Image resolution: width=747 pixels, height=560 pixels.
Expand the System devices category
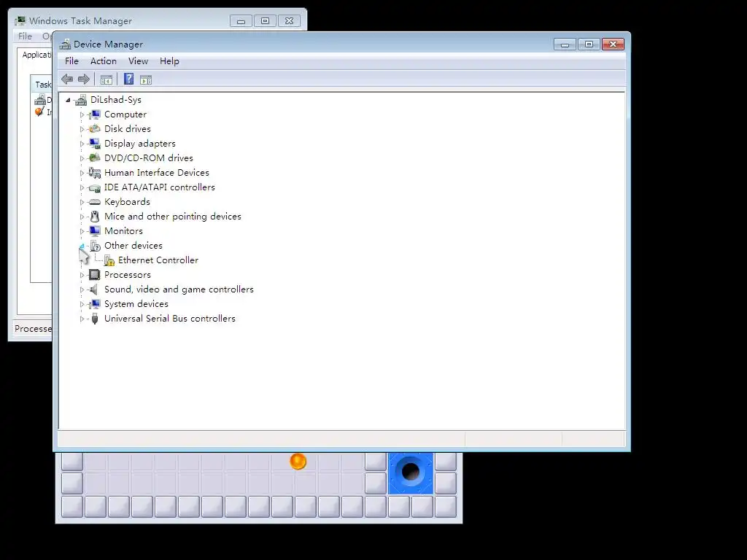click(82, 304)
